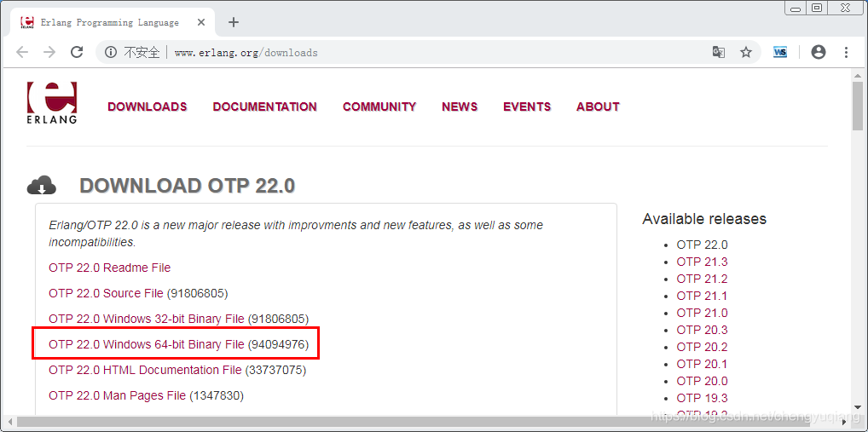Viewport: 868px width, 432px height.
Task: Click the Available releases heading
Action: 704,219
